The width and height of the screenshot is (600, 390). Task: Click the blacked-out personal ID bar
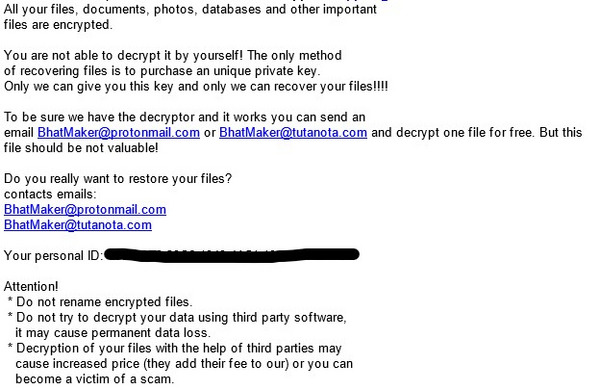click(232, 255)
